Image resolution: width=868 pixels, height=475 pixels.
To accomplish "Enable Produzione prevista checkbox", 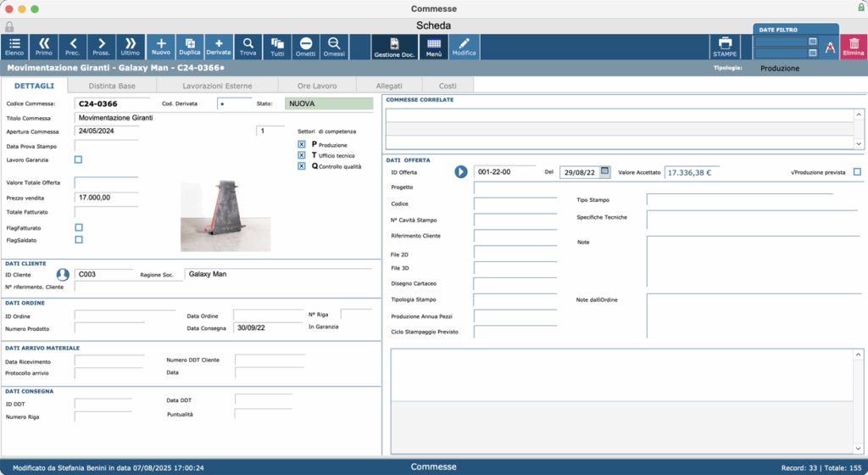I will (x=857, y=171).
